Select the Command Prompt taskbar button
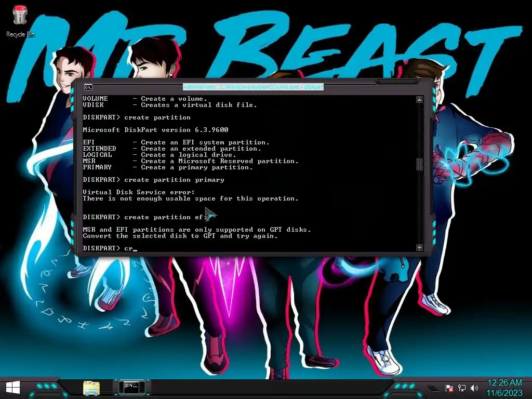This screenshot has width=532, height=399. (131, 387)
